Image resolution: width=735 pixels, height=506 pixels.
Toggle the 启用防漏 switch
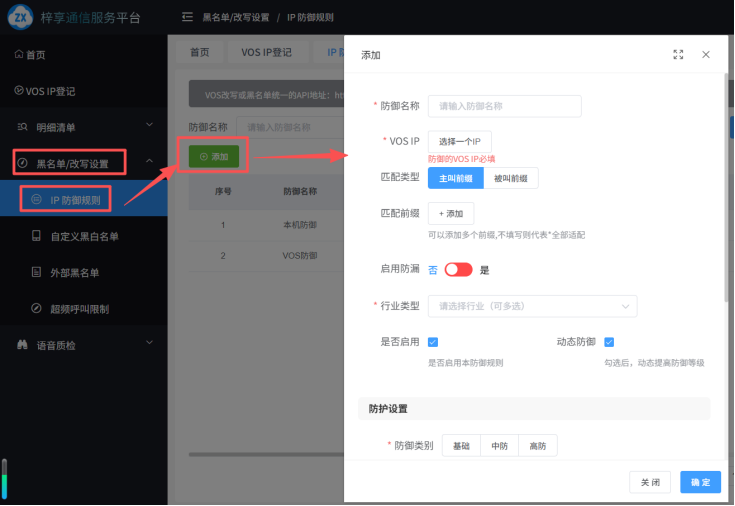click(458, 270)
